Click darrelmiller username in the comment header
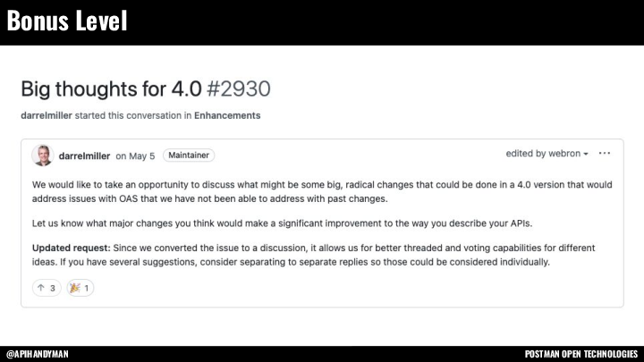Viewport: 644px width, 362px height. (84, 156)
